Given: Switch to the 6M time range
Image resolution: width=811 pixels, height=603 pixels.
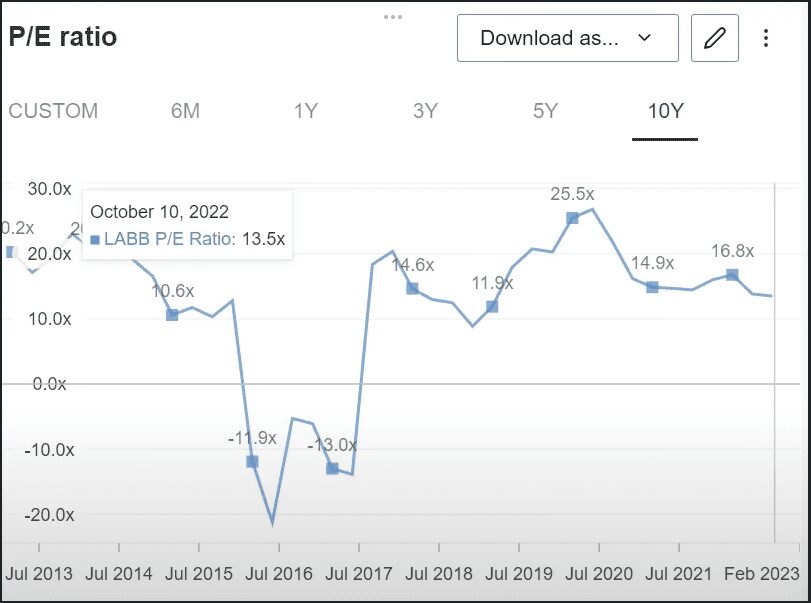Looking at the screenshot, I should tap(185, 111).
